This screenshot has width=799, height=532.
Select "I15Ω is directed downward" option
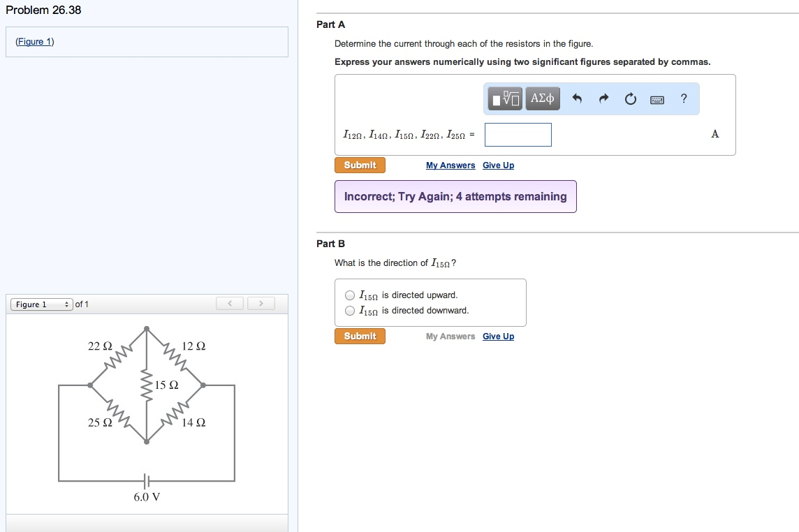tap(350, 311)
